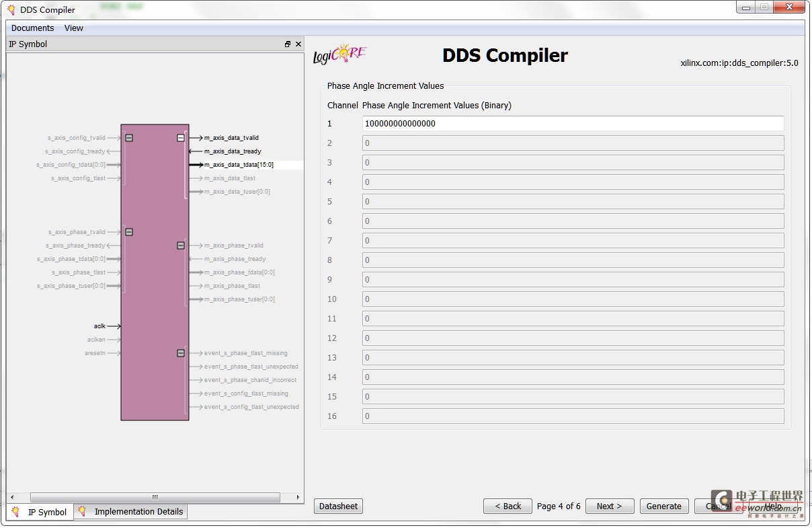The height and width of the screenshot is (528, 812).
Task: Select the m_axis_phase_tdata[0:0] port label
Action: (x=239, y=272)
